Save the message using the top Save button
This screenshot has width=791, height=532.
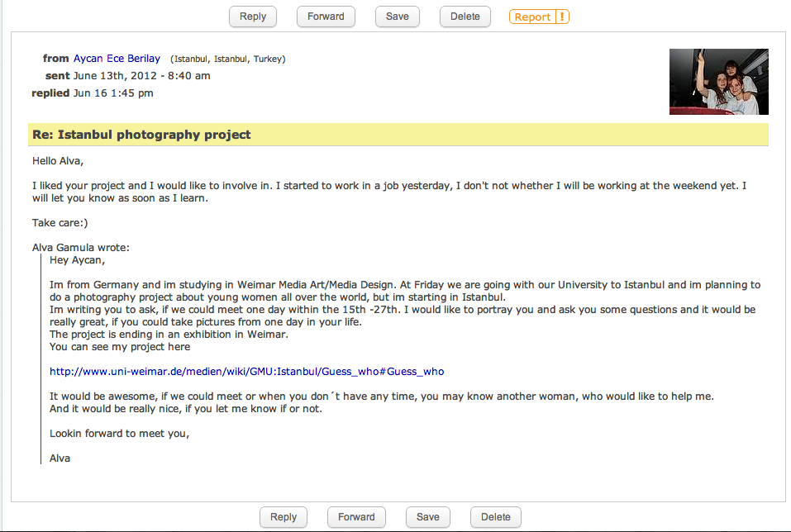coord(397,17)
